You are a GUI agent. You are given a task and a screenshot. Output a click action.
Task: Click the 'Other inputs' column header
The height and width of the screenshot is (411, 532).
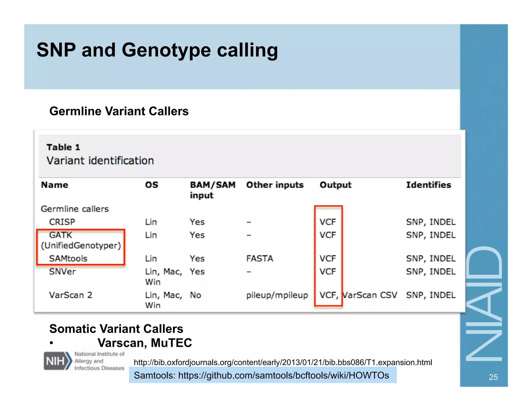pos(275,185)
